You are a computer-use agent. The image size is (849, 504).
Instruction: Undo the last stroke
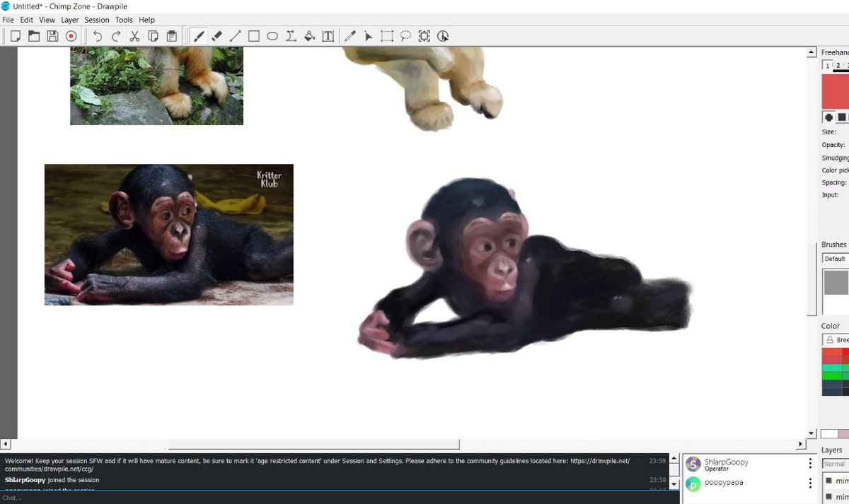click(98, 36)
